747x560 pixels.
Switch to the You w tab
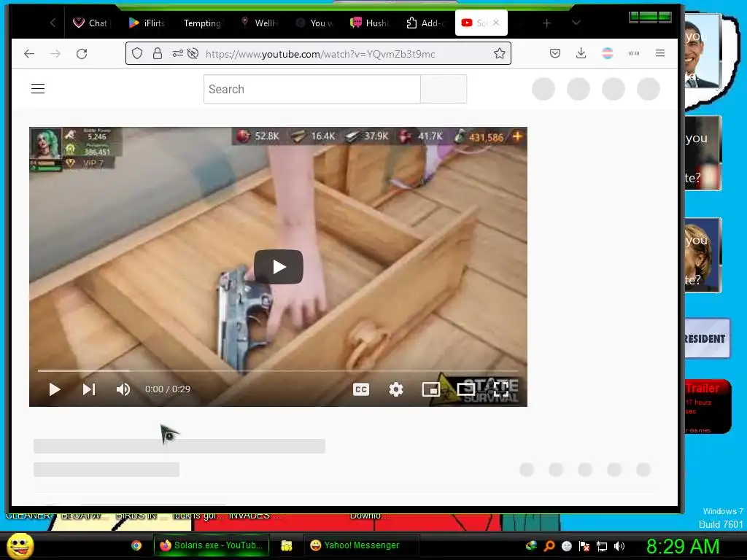click(314, 23)
